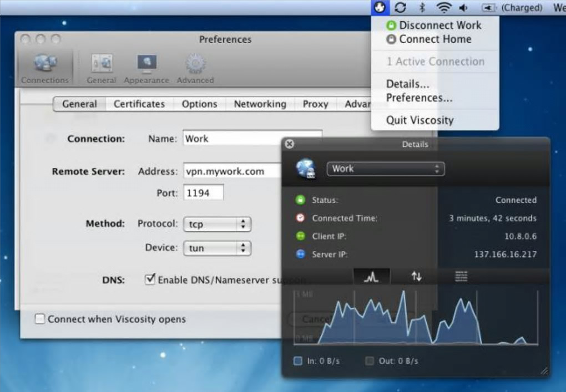
Task: Click the sync arrows menu bar icon
Action: tap(400, 7)
